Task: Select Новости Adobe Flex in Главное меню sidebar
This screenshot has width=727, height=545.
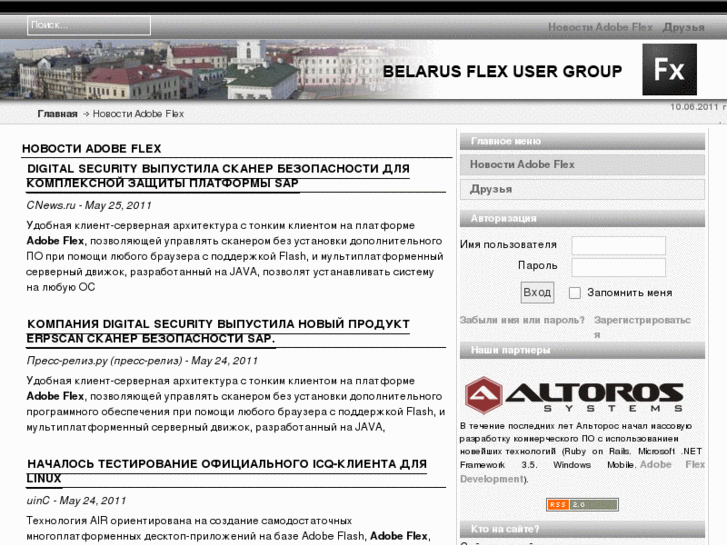Action: pyautogui.click(x=582, y=164)
